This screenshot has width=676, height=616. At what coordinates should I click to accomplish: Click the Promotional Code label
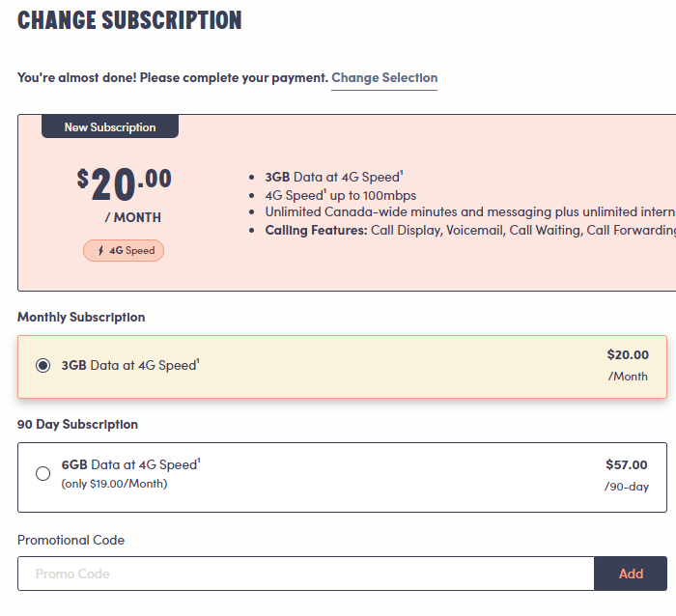(x=70, y=541)
